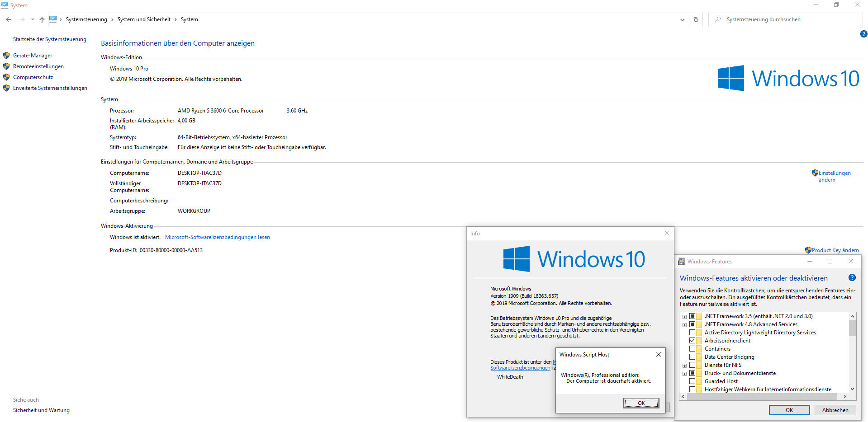The height and width of the screenshot is (422, 868).
Task: Enable Data Center Bridging checkbox
Action: pyautogui.click(x=692, y=357)
